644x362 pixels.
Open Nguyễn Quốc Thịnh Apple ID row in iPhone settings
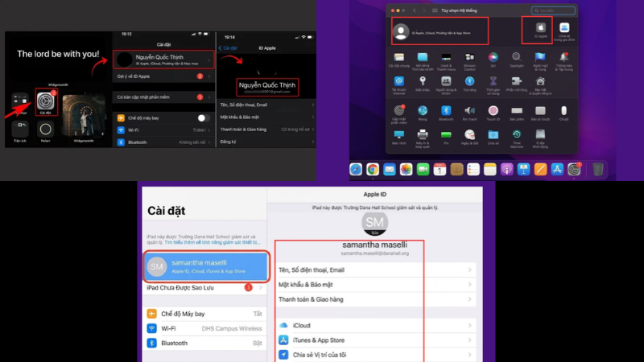164,60
